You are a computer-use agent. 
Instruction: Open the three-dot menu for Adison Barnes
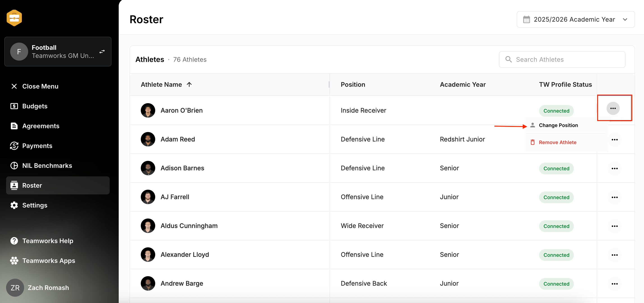614,169
